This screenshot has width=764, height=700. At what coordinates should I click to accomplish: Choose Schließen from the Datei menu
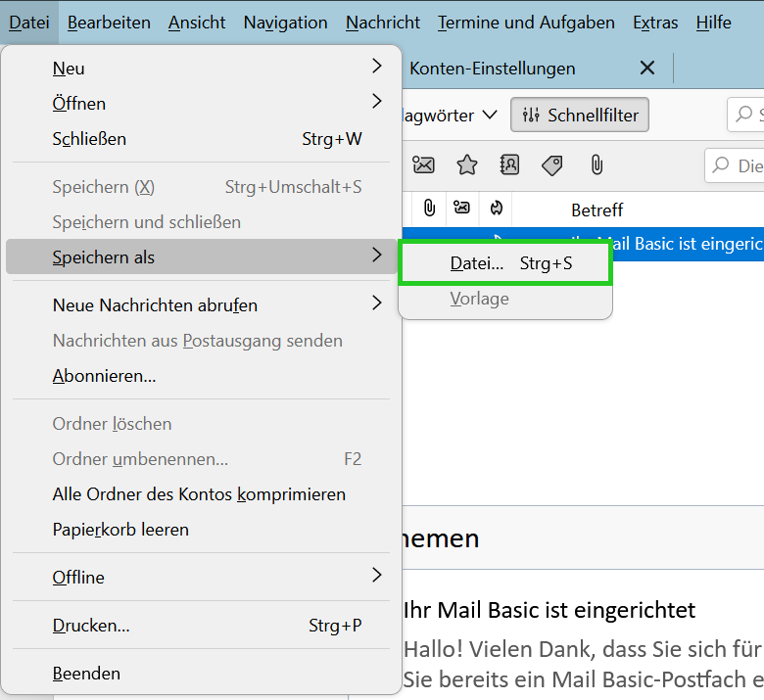(x=201, y=139)
